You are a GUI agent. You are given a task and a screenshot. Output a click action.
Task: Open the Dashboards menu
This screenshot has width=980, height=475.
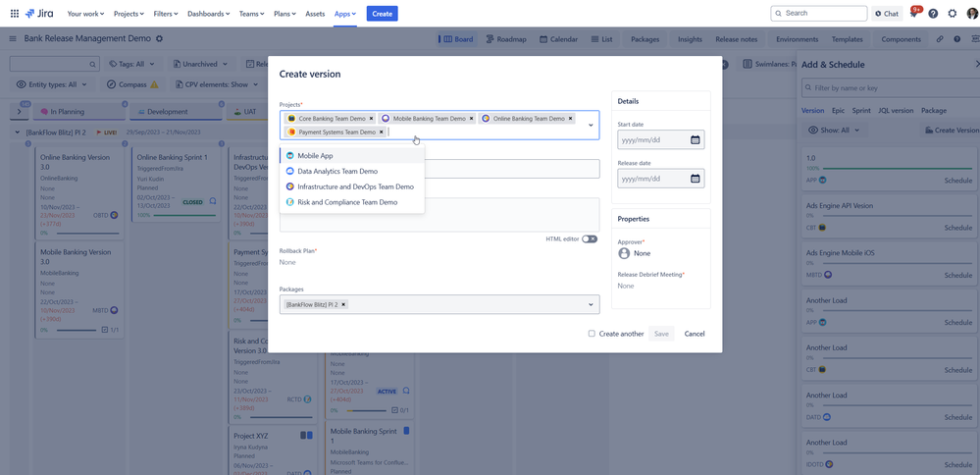208,13
